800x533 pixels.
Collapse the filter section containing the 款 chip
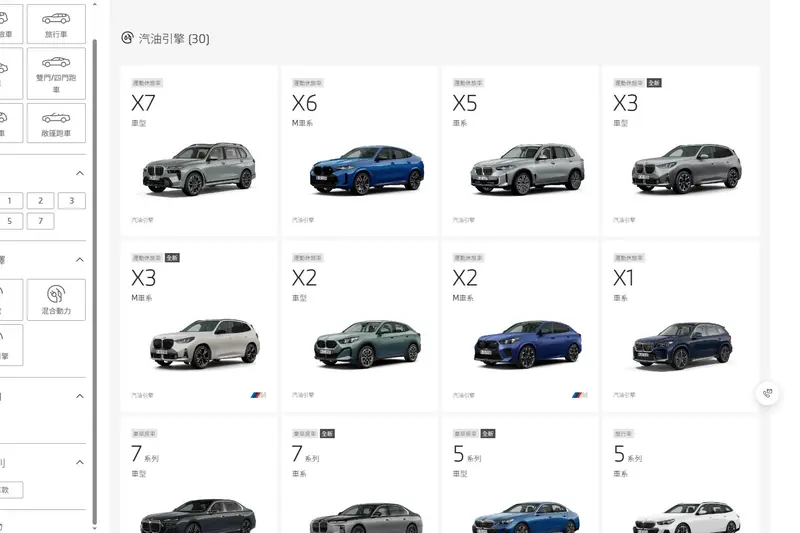point(80,463)
